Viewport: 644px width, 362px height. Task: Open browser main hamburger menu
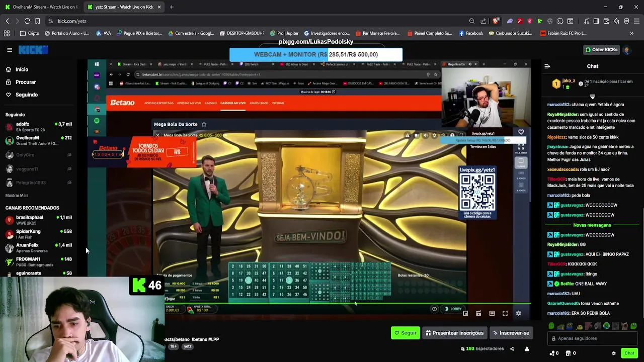(636, 21)
